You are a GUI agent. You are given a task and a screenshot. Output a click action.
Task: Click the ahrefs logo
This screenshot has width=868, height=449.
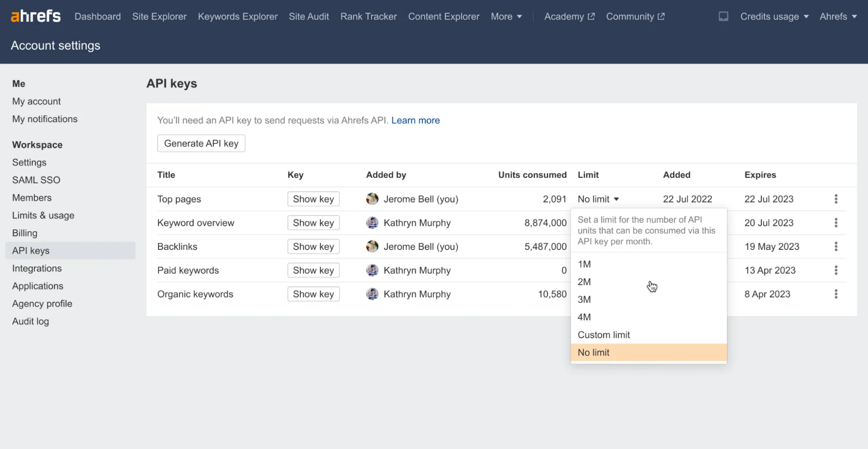(x=36, y=16)
